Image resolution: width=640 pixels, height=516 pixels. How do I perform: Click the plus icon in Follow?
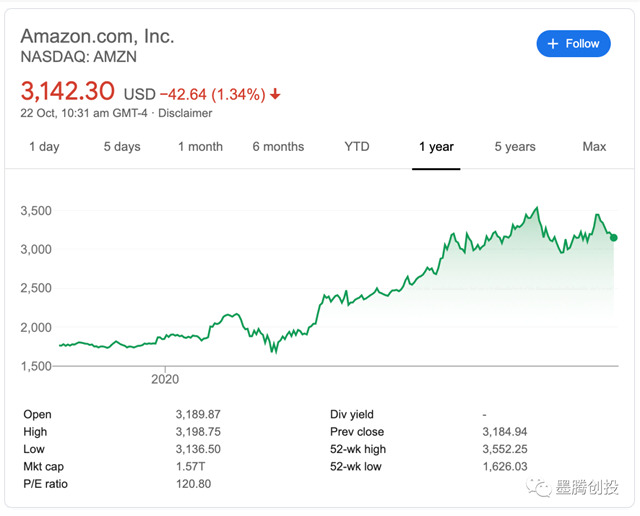point(553,43)
